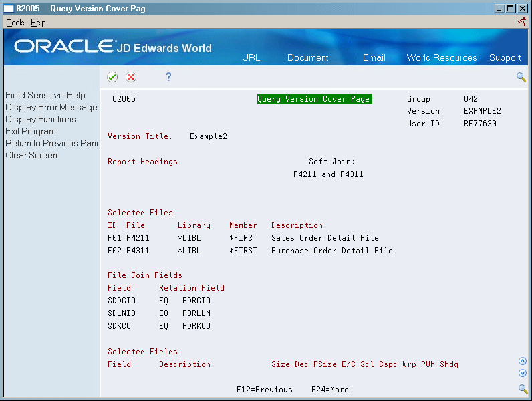Select the URL tab in banner
This screenshot has height=401, width=532.
(x=251, y=57)
